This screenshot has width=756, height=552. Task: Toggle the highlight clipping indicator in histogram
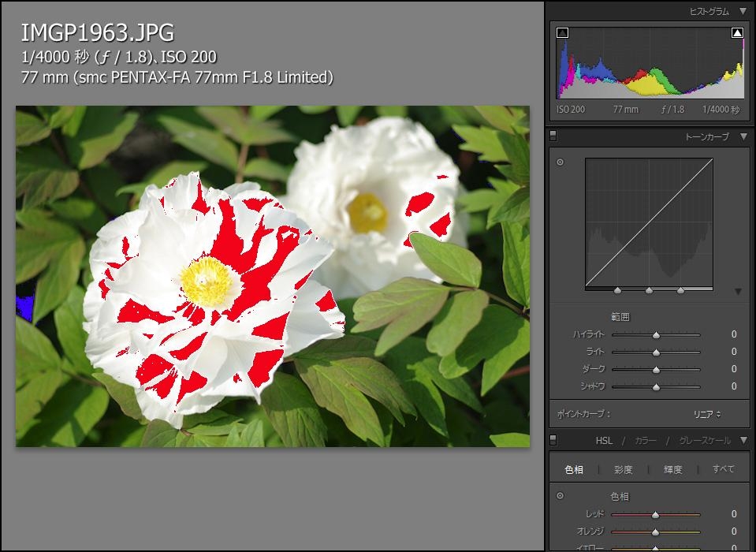pos(737,33)
